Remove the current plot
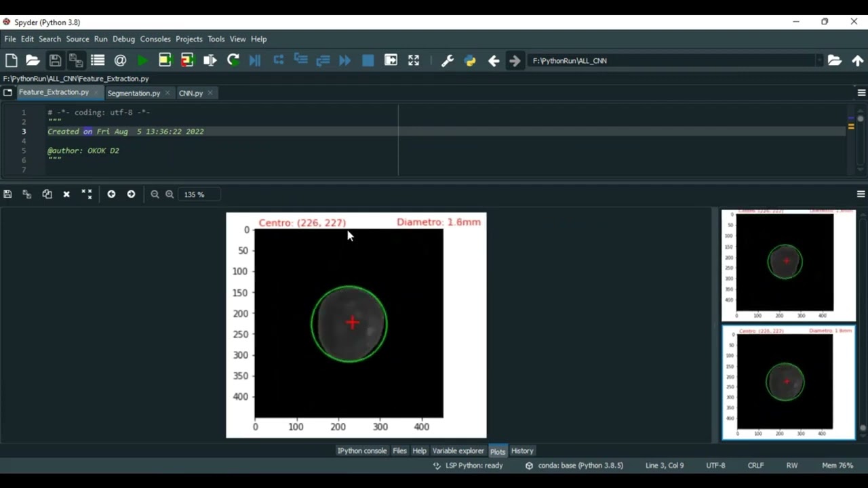 coord(66,194)
